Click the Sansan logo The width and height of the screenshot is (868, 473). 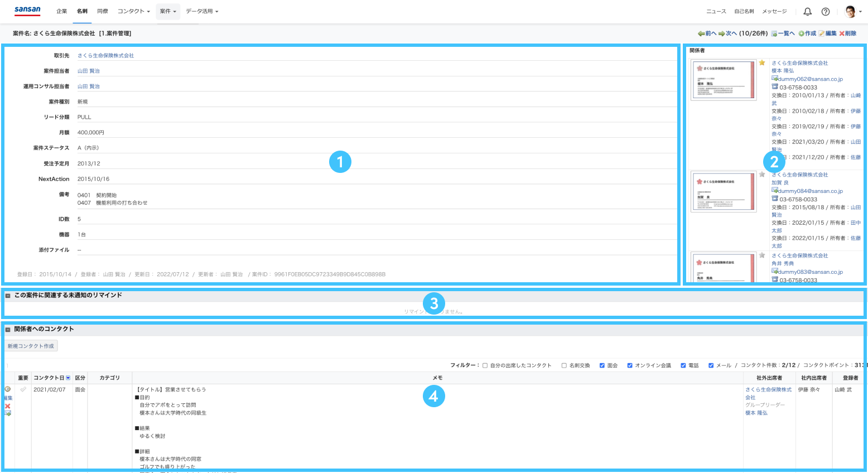click(x=27, y=11)
